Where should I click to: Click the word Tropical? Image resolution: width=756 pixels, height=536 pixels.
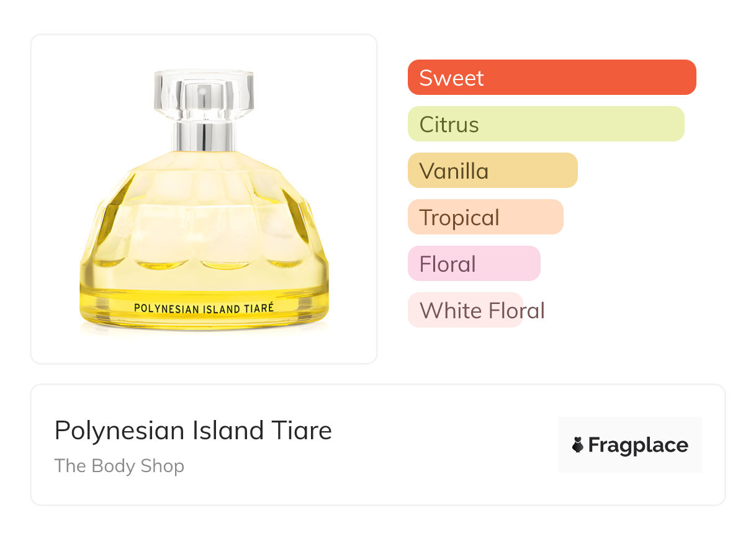tap(459, 218)
